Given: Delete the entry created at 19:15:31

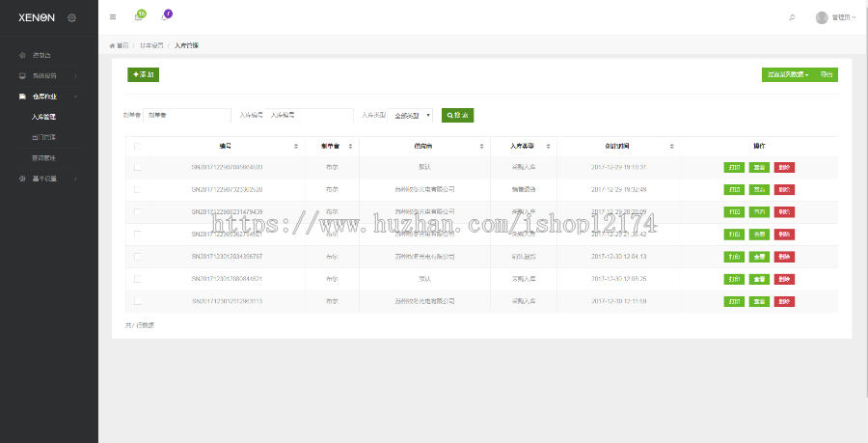Looking at the screenshot, I should pyautogui.click(x=784, y=167).
